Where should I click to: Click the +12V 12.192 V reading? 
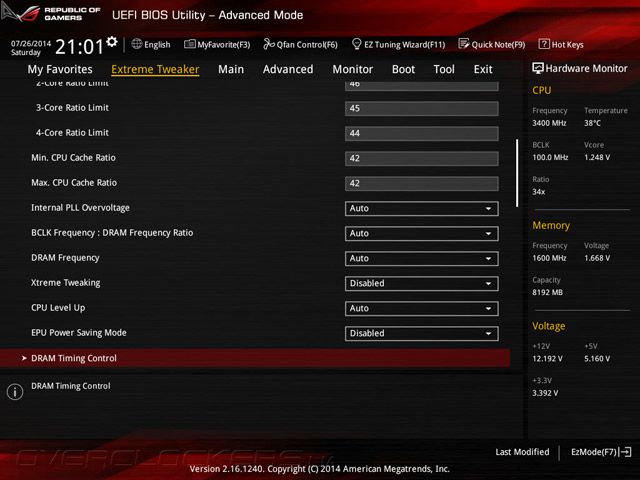tap(547, 358)
